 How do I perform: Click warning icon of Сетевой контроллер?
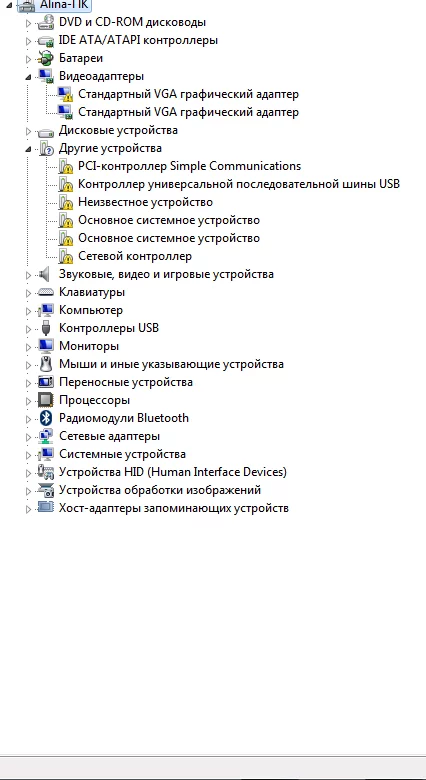66,257
